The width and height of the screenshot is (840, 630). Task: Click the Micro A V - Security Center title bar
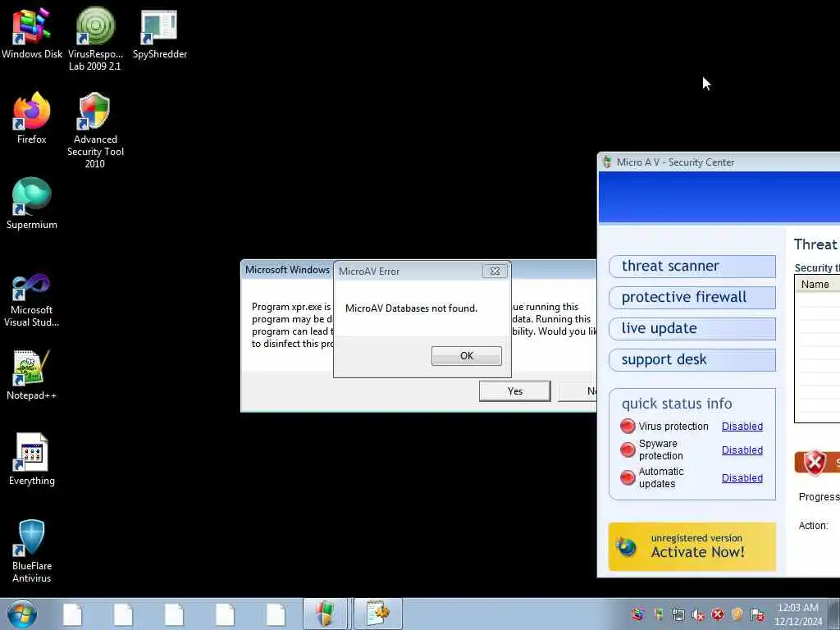719,162
